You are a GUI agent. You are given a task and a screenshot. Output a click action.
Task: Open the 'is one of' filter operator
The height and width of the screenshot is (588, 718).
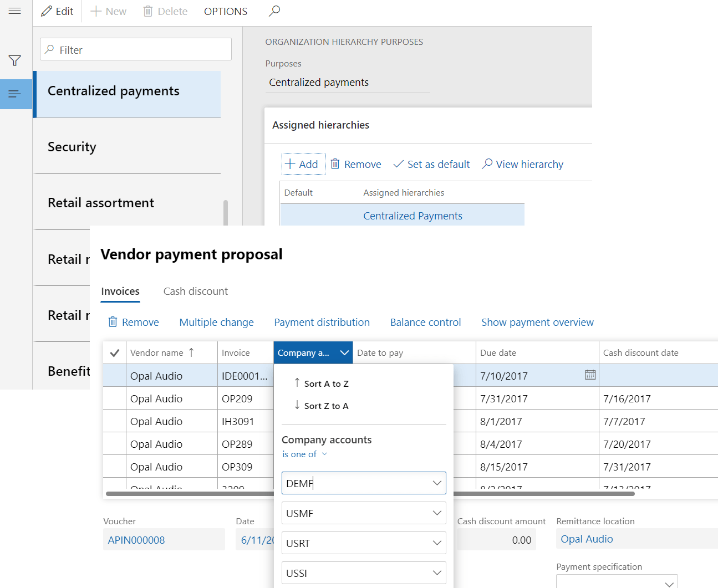coord(304,454)
